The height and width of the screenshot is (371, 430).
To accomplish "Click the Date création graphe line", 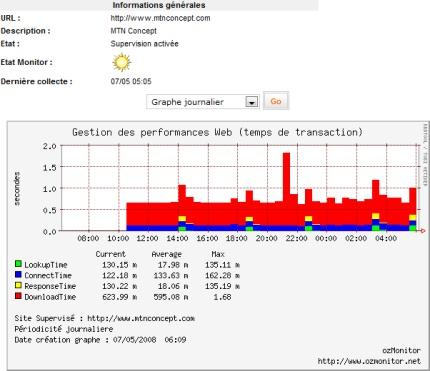I will tap(100, 340).
